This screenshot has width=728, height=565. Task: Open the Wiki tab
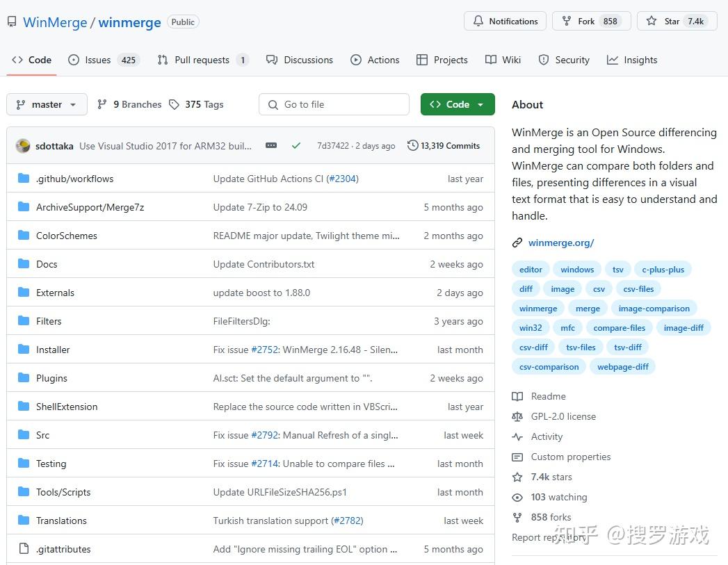(x=503, y=60)
